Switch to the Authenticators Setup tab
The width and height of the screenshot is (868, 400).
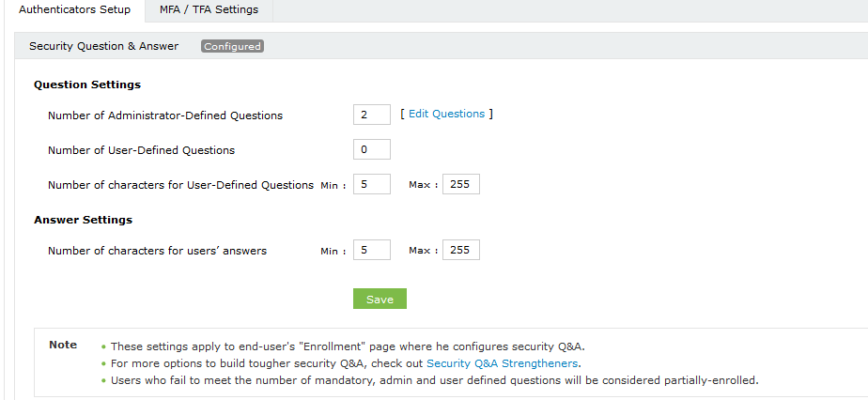pyautogui.click(x=75, y=10)
